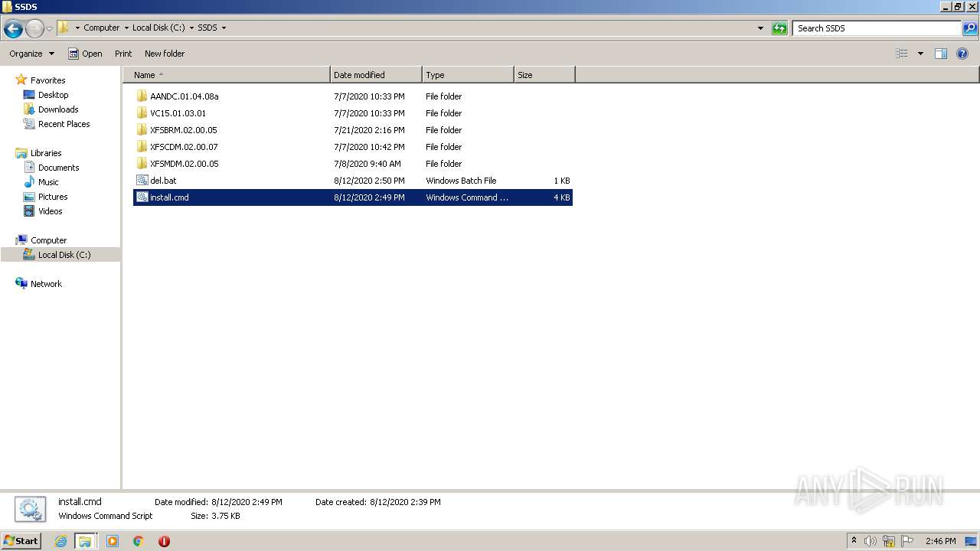
Task: Select the VC15.01.03.01 folder icon
Action: coord(142,113)
